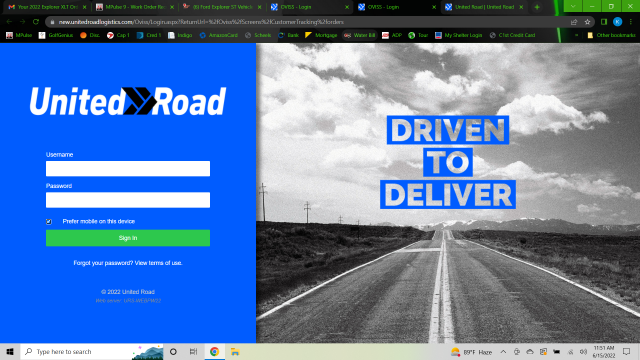640x360 pixels.
Task: Open the Forgot your password link
Action: (x=103, y=263)
